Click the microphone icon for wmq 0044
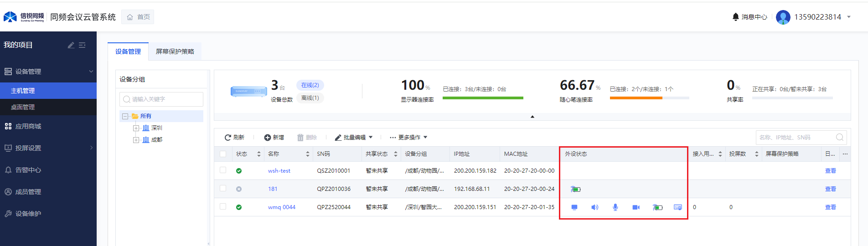Image resolution: width=868 pixels, height=246 pixels. (x=615, y=207)
